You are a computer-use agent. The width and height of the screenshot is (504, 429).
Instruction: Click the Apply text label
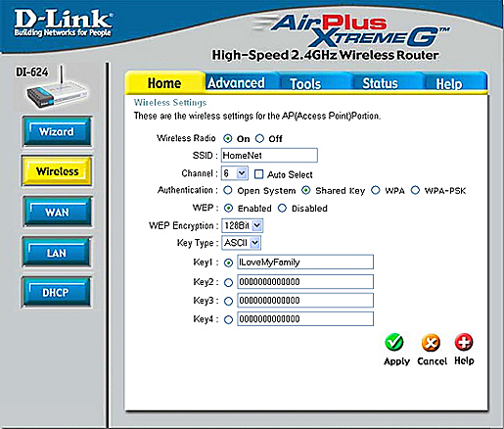[x=396, y=361]
